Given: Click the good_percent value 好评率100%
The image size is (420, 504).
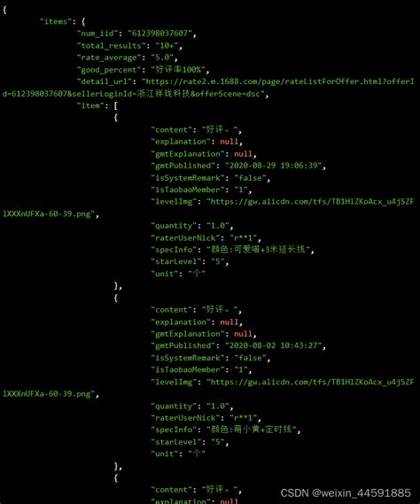Looking at the screenshot, I should 180,69.
